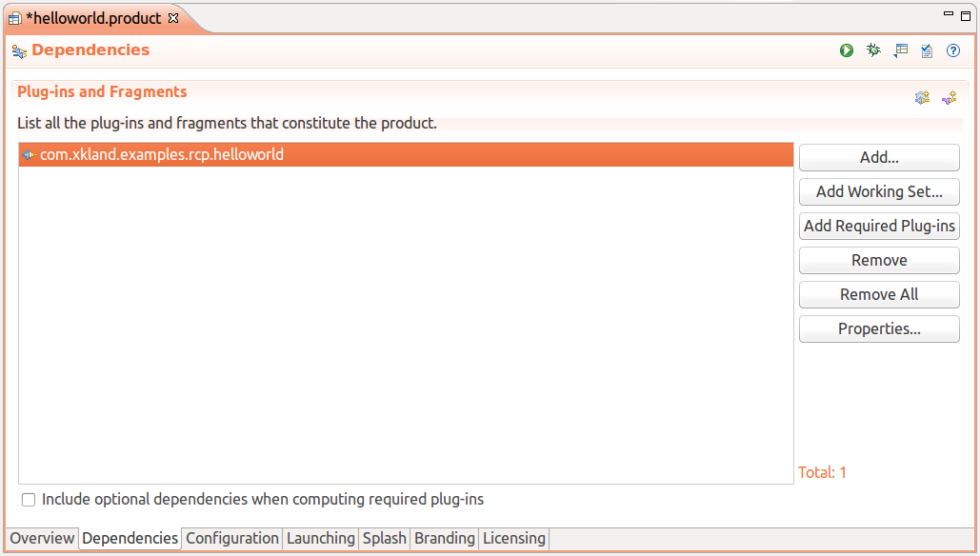This screenshot has width=980, height=556.
Task: Click the new plug-in project icon
Action: coord(922,97)
